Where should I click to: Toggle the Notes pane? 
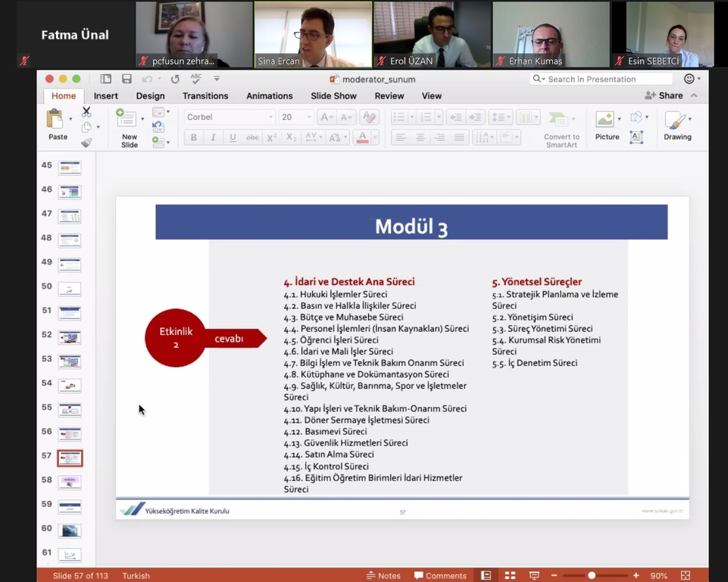click(383, 576)
